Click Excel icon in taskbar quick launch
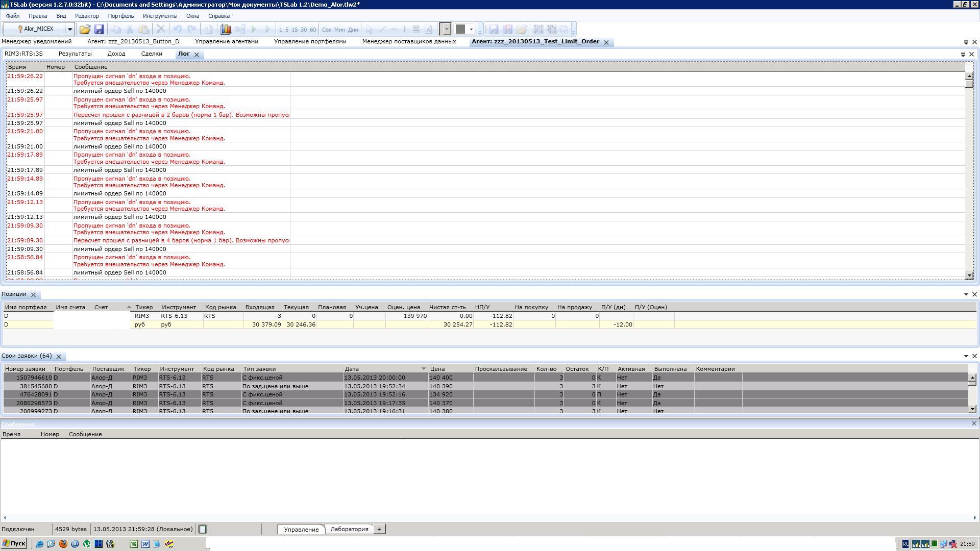This screenshot has height=551, width=980. [133, 544]
